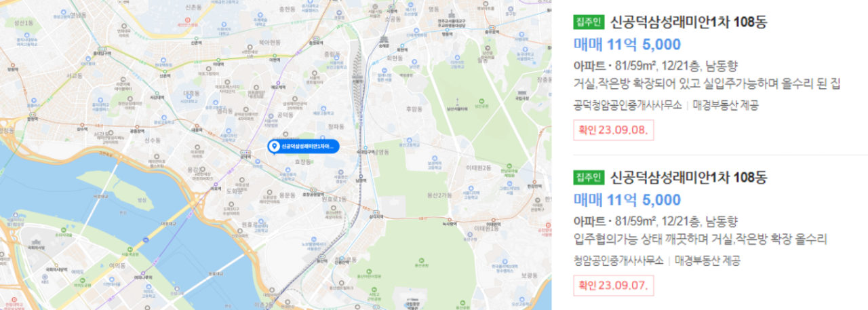Open first 신공덕삼성래미안1차 108동 listing title
Image resolution: width=868 pixels, height=310 pixels.
pos(688,22)
